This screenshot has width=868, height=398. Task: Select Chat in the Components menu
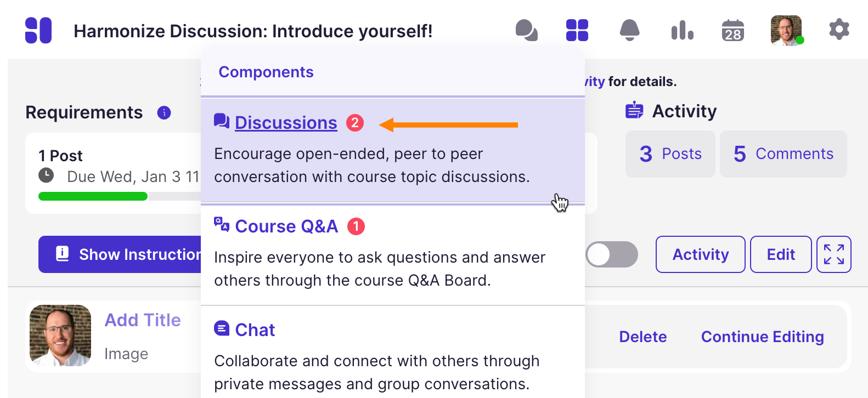pyautogui.click(x=255, y=330)
